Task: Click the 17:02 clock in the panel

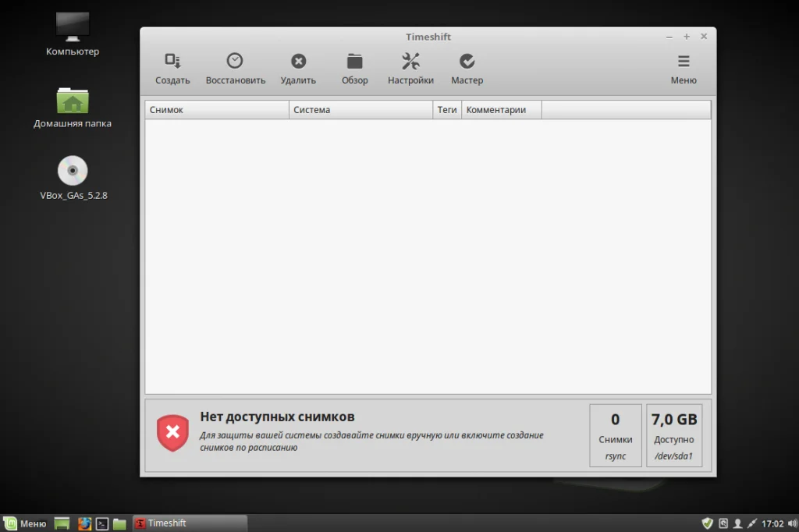Action: pos(772,523)
